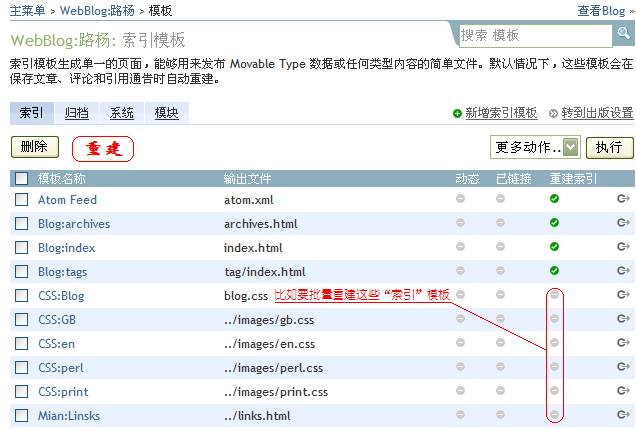
Task: Open the CSS:GB template link
Action: (57, 320)
